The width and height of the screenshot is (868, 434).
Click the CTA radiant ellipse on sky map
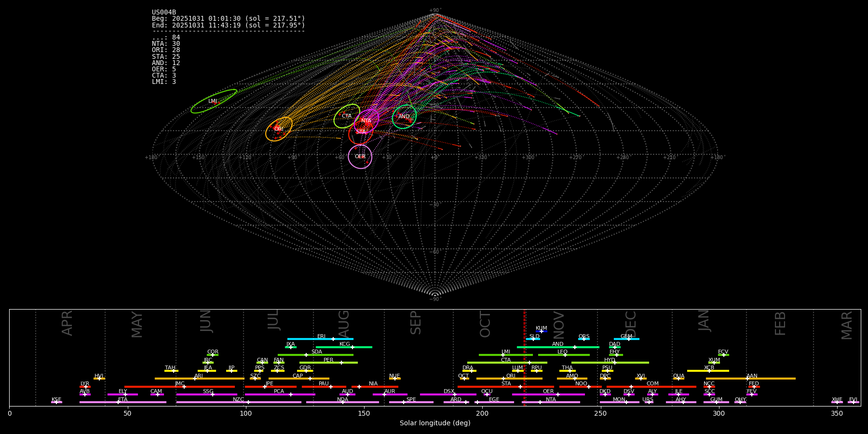[347, 116]
